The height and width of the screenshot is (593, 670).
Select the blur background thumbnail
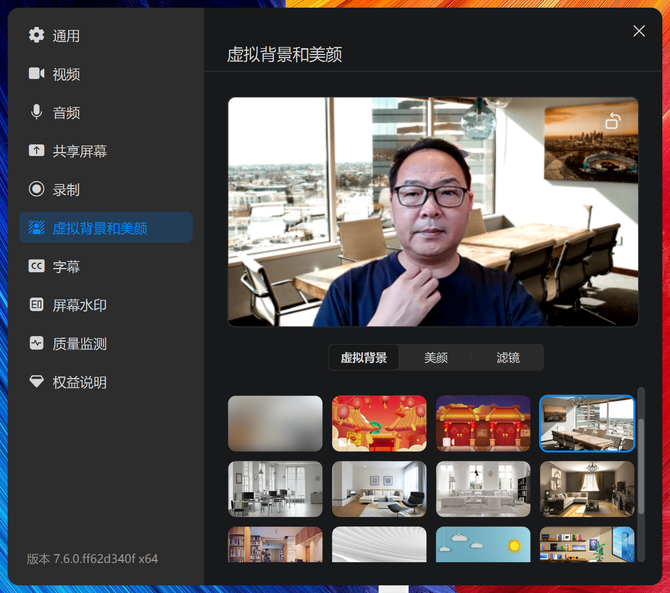click(275, 423)
